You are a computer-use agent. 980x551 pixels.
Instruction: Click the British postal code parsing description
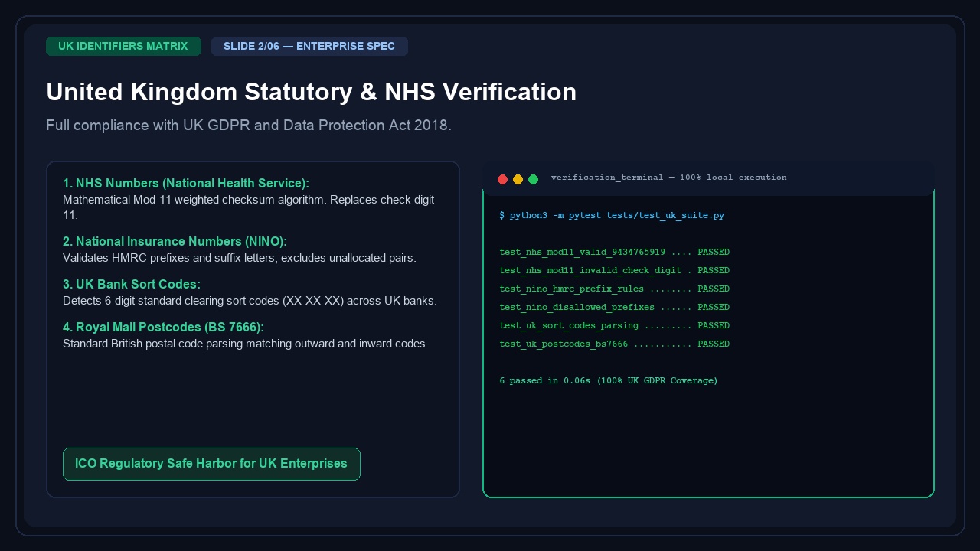246,344
